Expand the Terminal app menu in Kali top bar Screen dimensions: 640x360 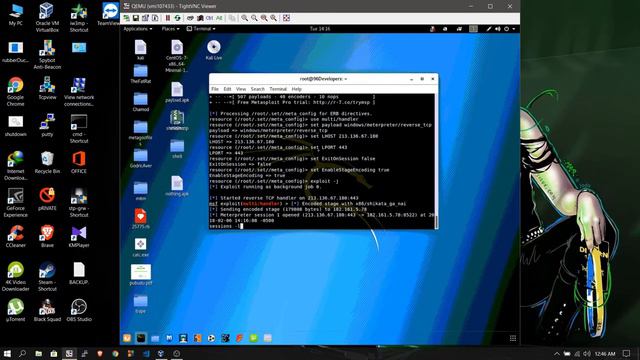click(201, 29)
